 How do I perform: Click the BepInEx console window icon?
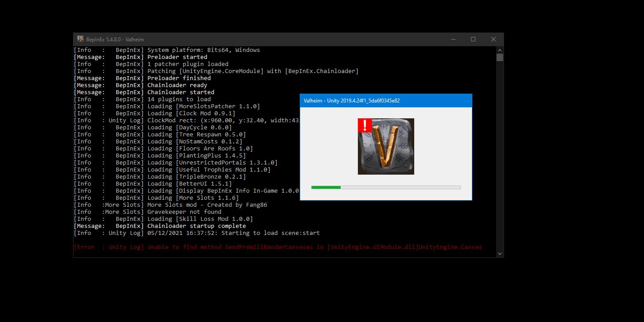tap(81, 39)
